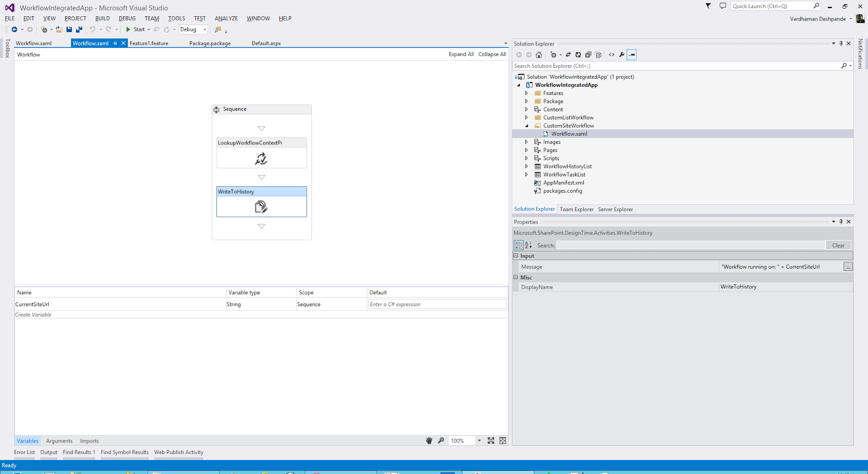Click the ellipsis button for Message property
The height and width of the screenshot is (474, 868).
848,267
